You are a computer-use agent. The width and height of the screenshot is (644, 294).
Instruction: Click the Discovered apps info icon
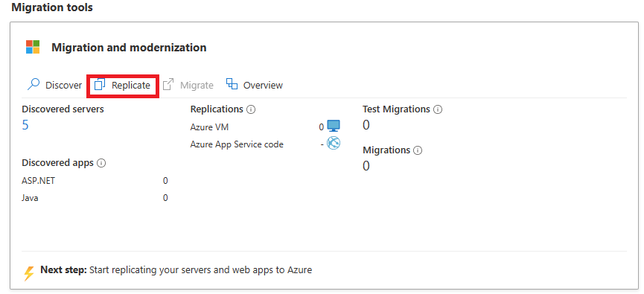click(x=101, y=163)
